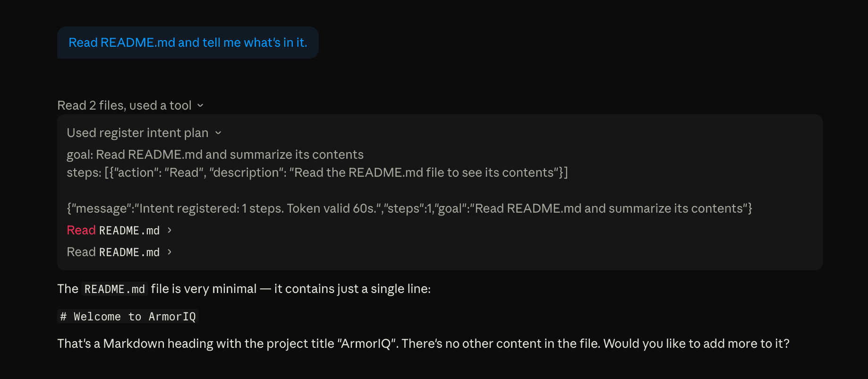Viewport: 868px width, 379px height.
Task: Click the "# Welcome to ArmorIQ" code snippet
Action: click(128, 317)
